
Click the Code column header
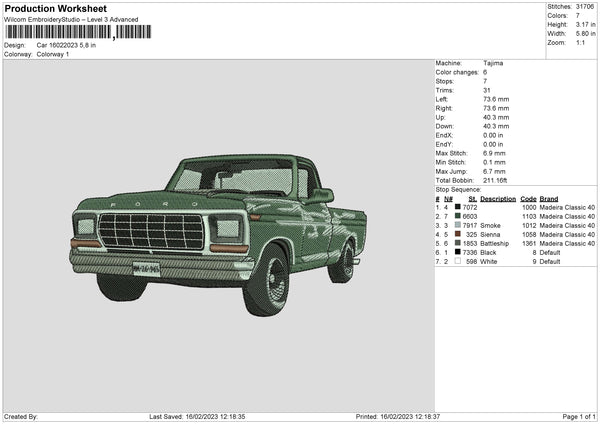[x=528, y=199]
